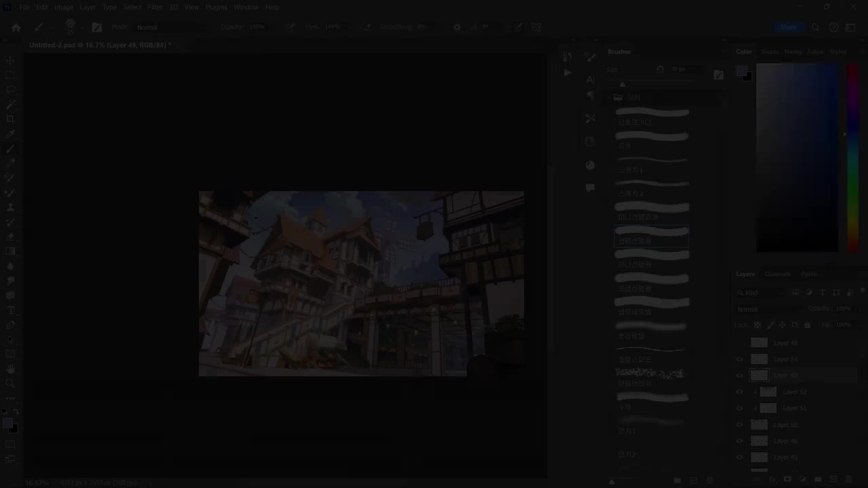Click the Share button
Image resolution: width=868 pixels, height=488 pixels.
coord(789,27)
